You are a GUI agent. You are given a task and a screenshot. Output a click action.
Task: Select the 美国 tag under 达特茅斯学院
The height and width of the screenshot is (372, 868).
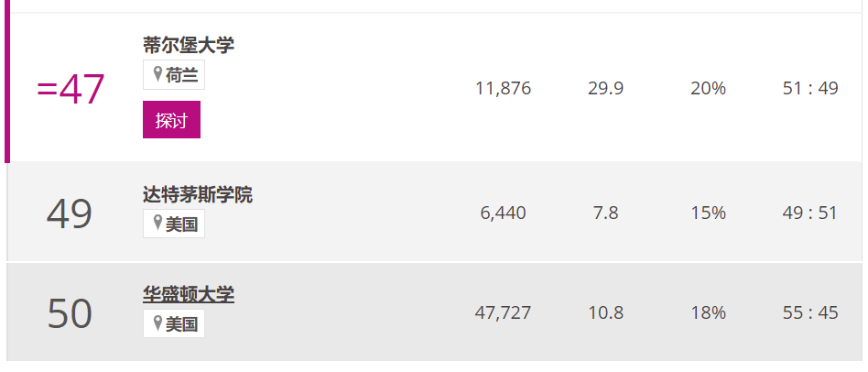174,224
